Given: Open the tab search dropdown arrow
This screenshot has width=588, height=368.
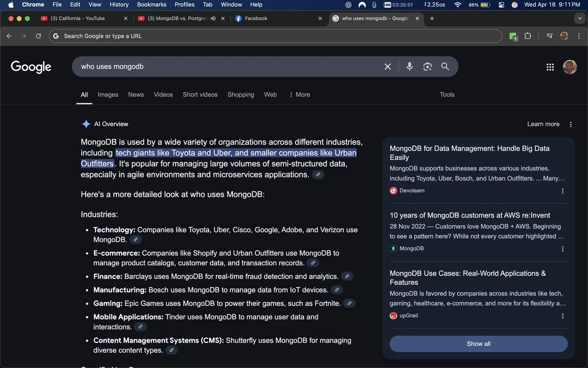Looking at the screenshot, I should 580,18.
